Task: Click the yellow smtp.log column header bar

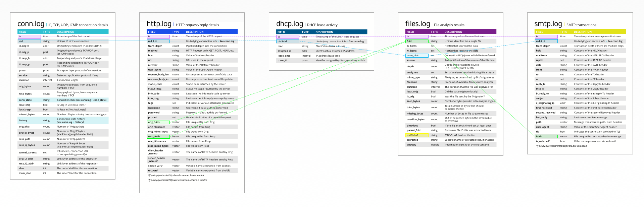Action: tap(580, 32)
